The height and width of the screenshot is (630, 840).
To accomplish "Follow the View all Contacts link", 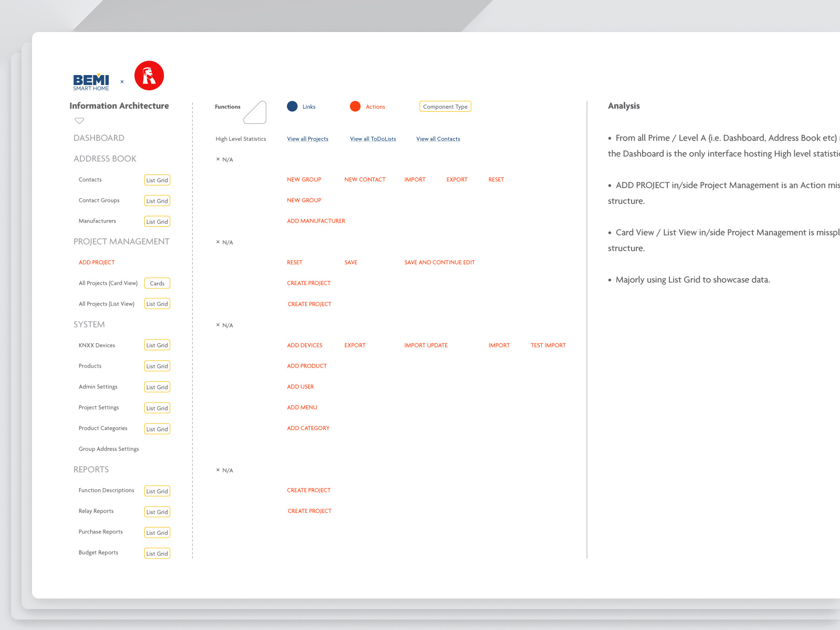I will [x=438, y=139].
